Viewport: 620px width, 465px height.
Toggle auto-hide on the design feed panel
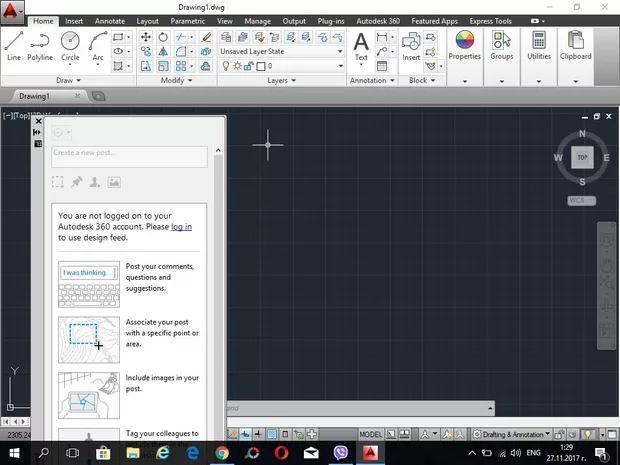pos(38,133)
